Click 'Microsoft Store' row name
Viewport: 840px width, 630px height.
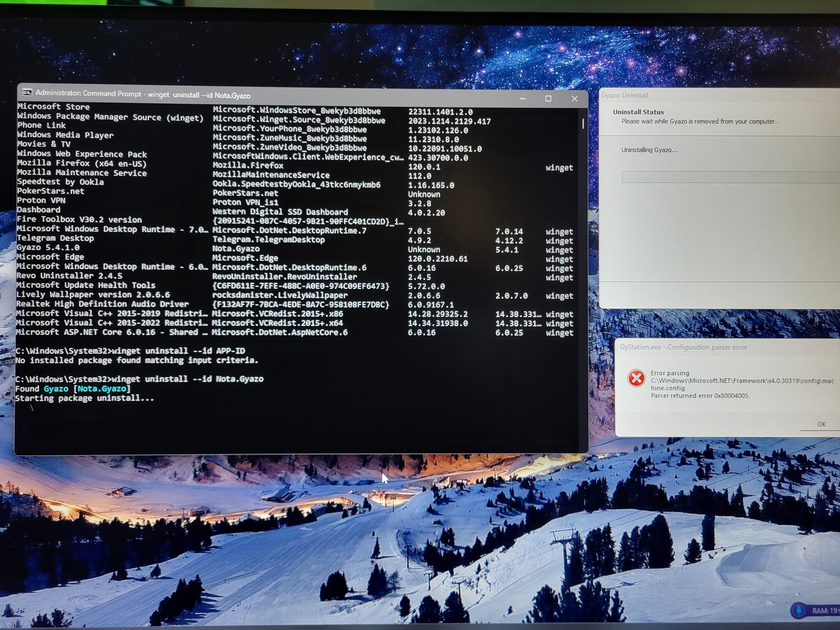[x=54, y=107]
